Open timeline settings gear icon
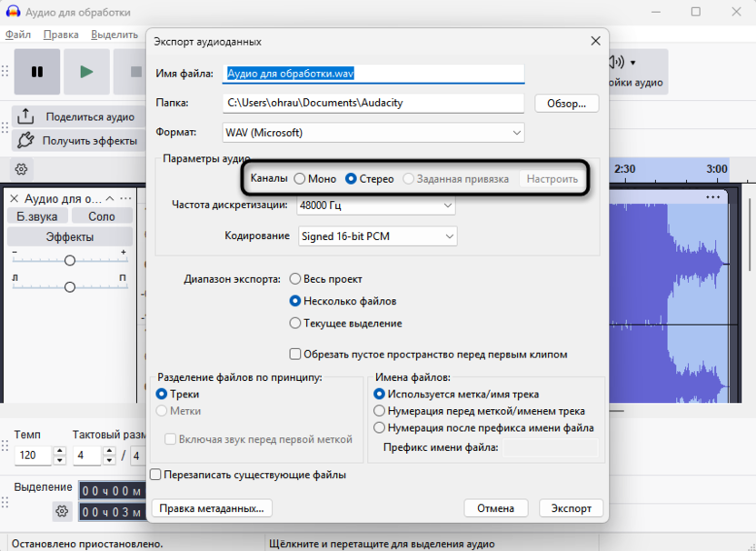Viewport: 756px width, 551px height. tap(21, 169)
